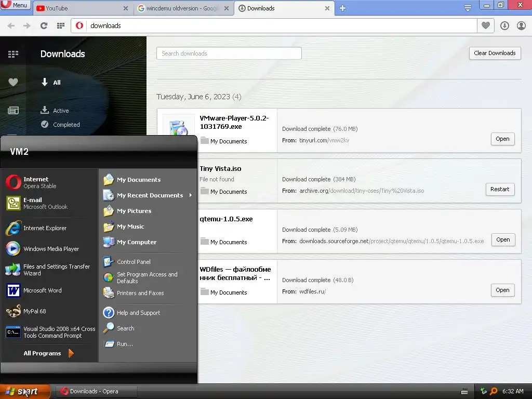Focus the Search downloads field
The height and width of the screenshot is (399, 532).
[229, 54]
